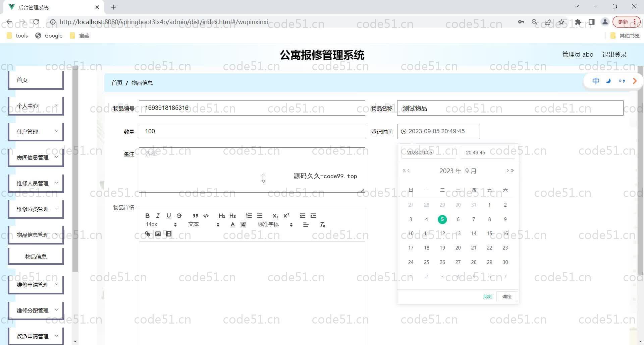Insert a blockquote in 物品详情
The width and height of the screenshot is (644, 345).
click(x=195, y=216)
